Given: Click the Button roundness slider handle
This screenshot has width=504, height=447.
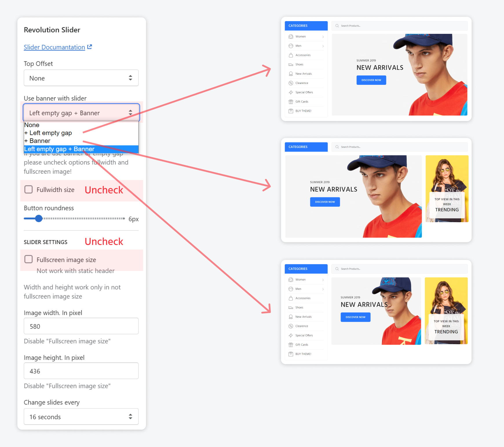Looking at the screenshot, I should pos(39,219).
